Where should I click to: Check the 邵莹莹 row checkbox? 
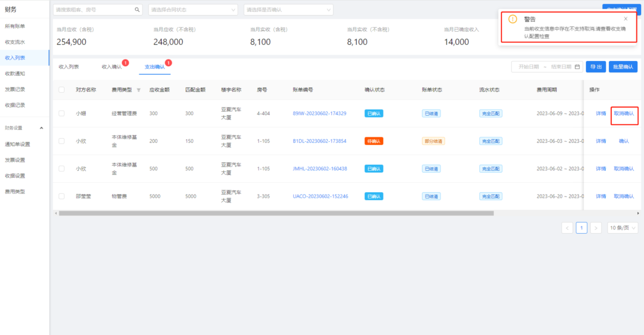tap(62, 196)
